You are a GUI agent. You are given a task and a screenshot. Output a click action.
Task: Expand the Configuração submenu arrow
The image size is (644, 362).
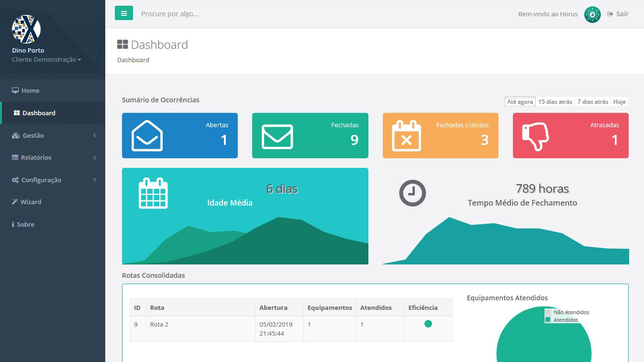click(x=95, y=180)
